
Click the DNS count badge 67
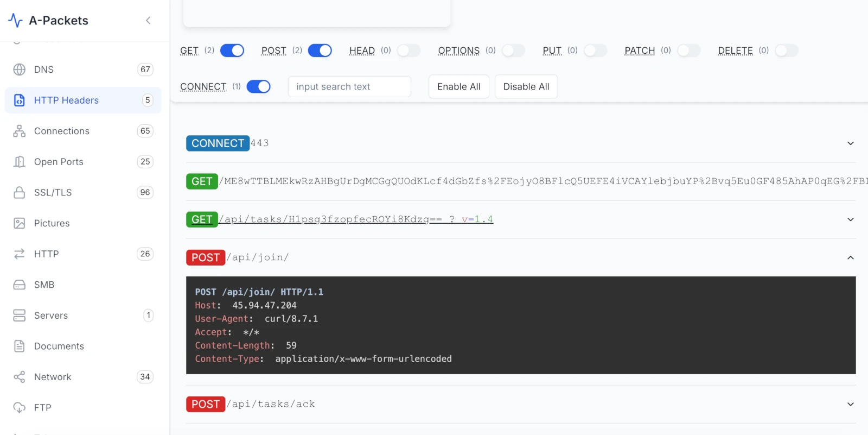click(145, 70)
